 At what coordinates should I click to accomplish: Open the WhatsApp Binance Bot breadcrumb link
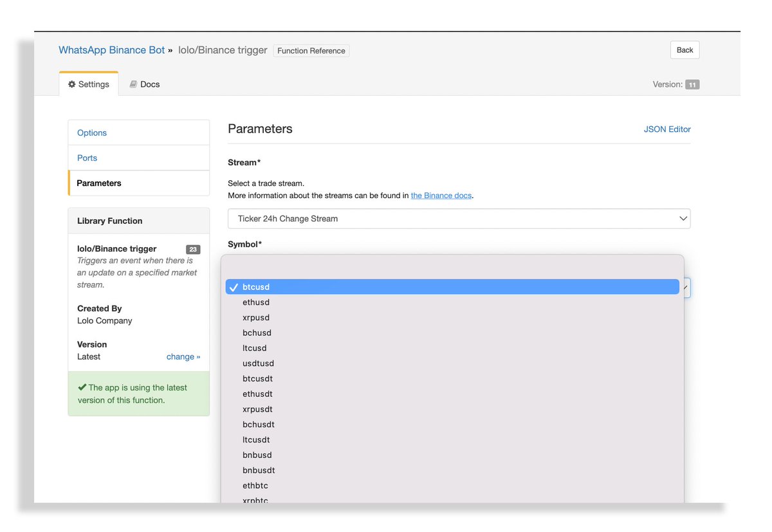[112, 50]
